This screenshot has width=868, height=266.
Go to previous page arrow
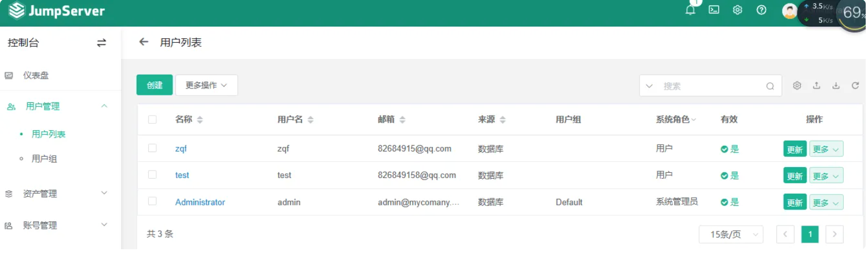tap(785, 234)
